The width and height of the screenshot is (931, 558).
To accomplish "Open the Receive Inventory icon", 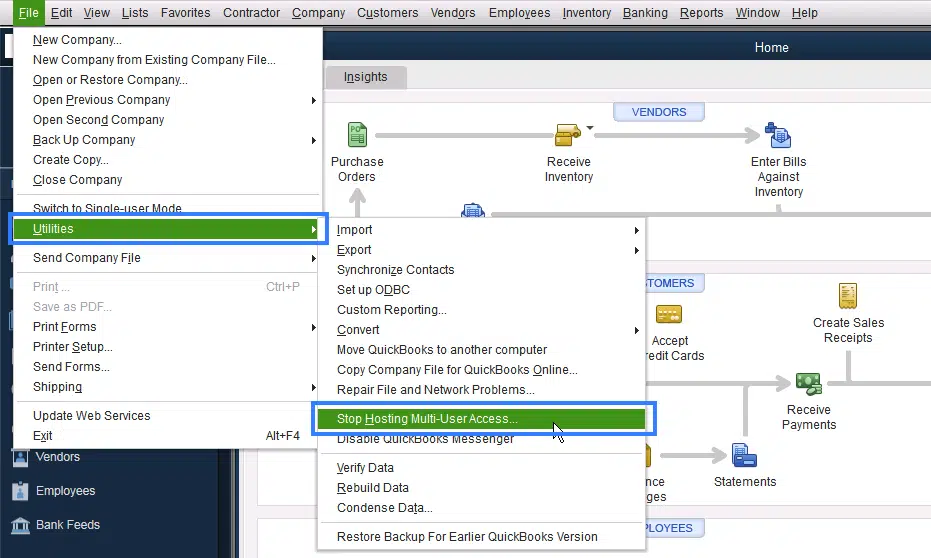I will tap(568, 134).
